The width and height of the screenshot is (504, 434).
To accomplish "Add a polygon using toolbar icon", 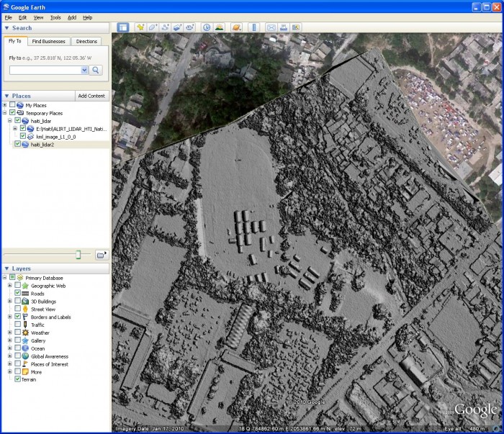I will (x=153, y=27).
